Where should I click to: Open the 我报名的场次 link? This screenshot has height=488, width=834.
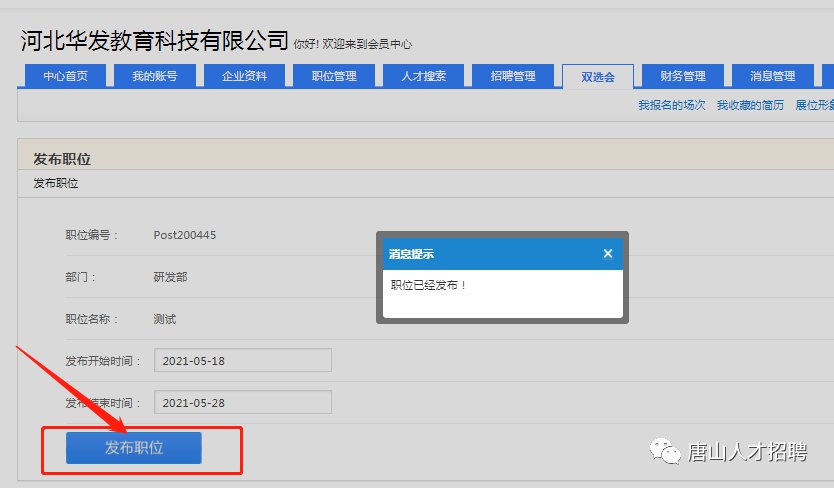[x=671, y=105]
